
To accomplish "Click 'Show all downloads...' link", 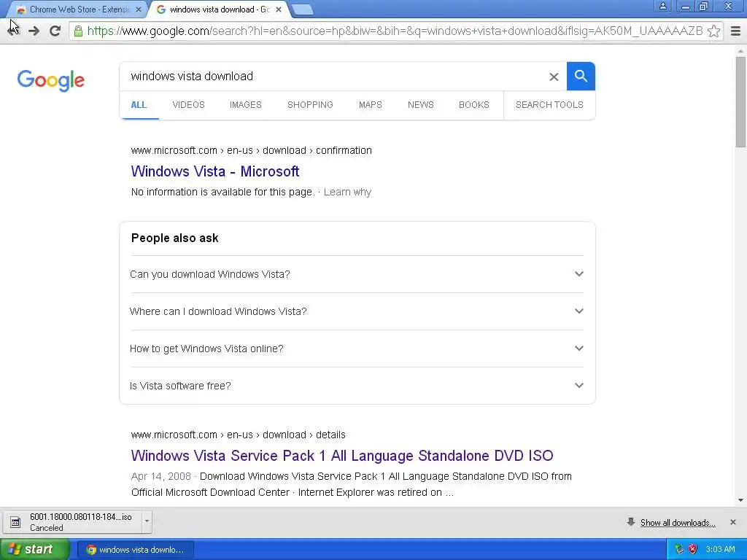I will tap(678, 523).
